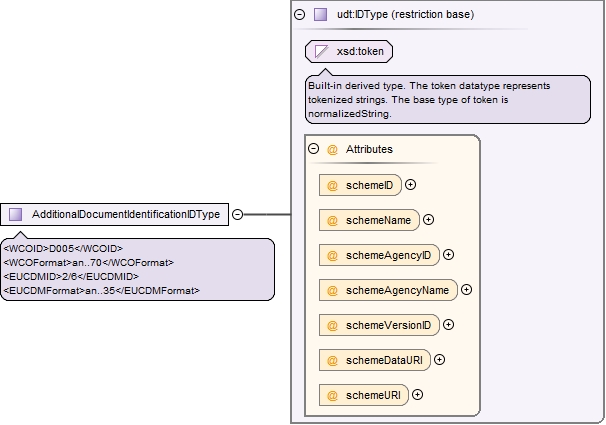Expand the schemeID attribute

point(410,185)
